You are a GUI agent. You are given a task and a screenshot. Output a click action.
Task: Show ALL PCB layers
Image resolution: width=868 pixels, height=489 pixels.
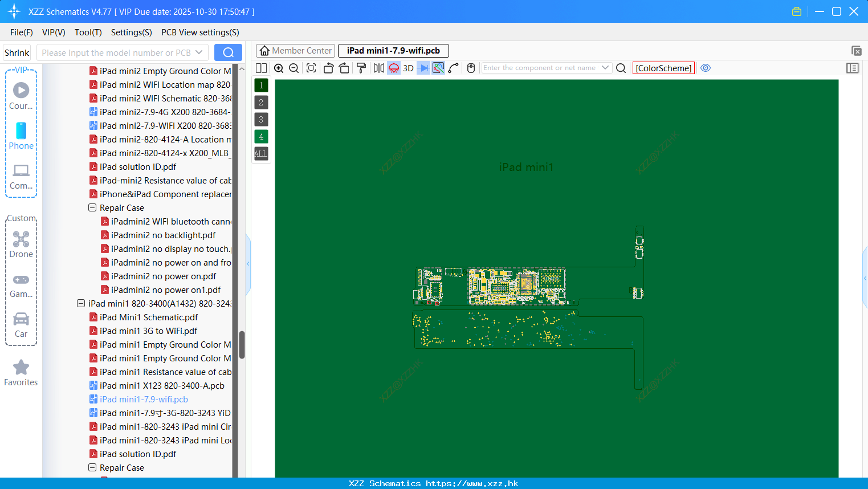tap(261, 153)
